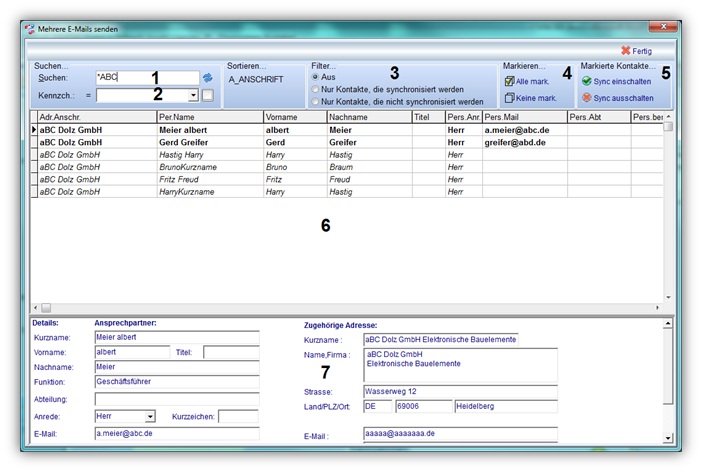Select the Aus filter radio button
Image resolution: width=702 pixels, height=472 pixels.
tap(315, 77)
